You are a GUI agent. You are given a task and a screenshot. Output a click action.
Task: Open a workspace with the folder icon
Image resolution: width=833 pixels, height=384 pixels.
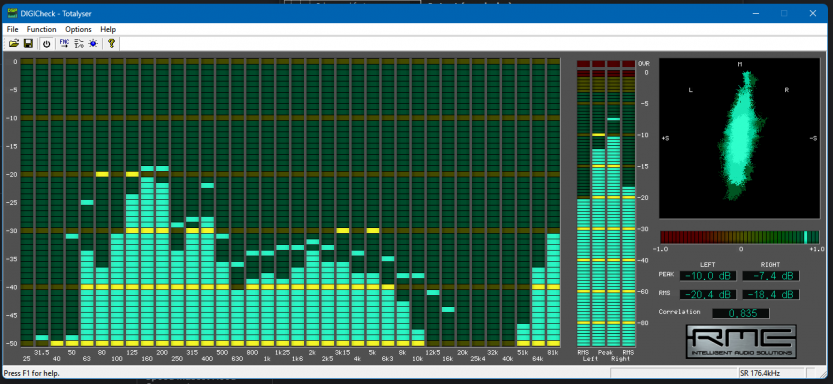(x=14, y=44)
